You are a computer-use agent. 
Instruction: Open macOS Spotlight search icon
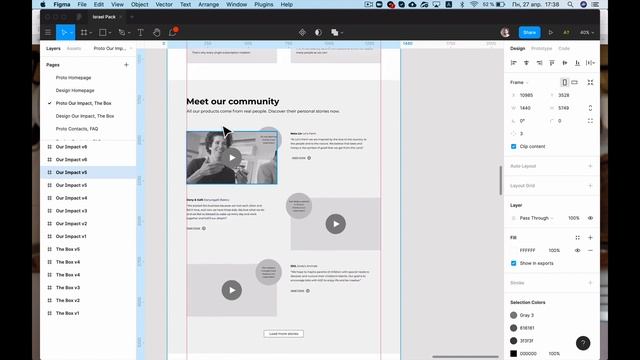[x=570, y=4]
